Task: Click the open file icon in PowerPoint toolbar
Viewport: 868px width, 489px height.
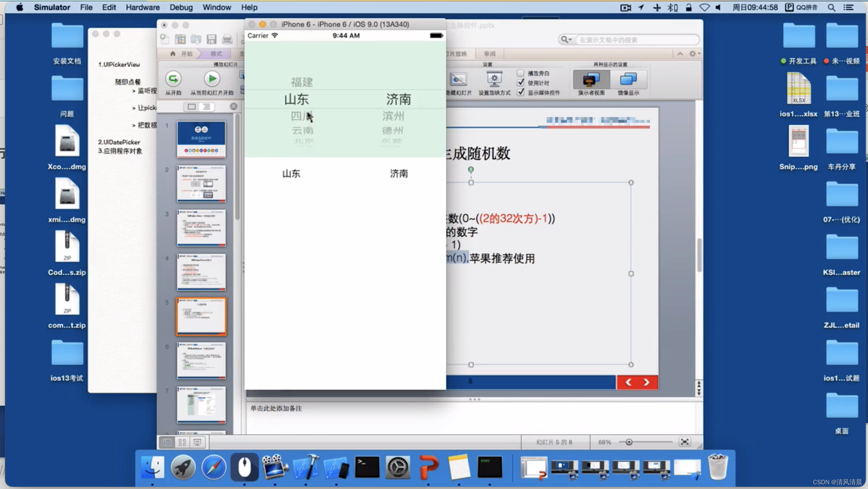Action: (196, 39)
